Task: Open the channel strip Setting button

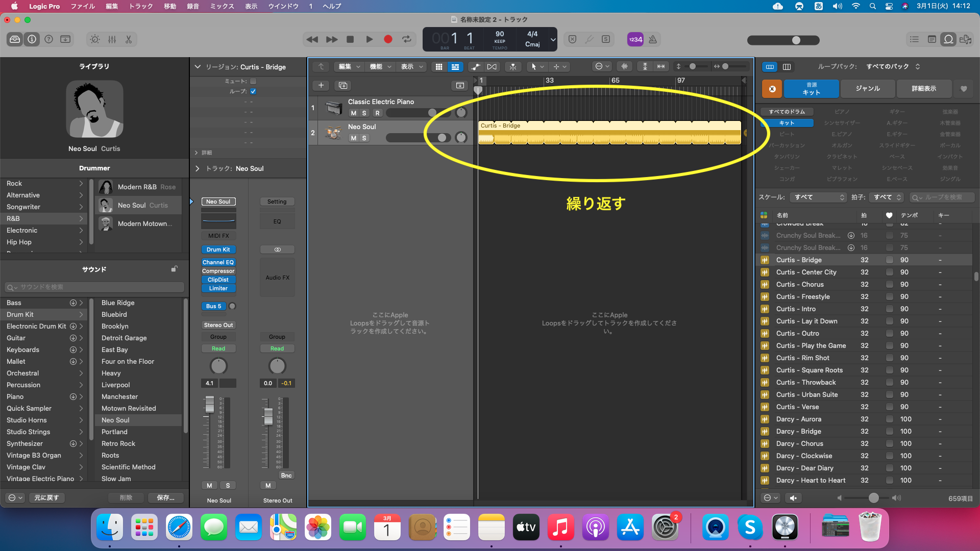Action: pyautogui.click(x=277, y=202)
